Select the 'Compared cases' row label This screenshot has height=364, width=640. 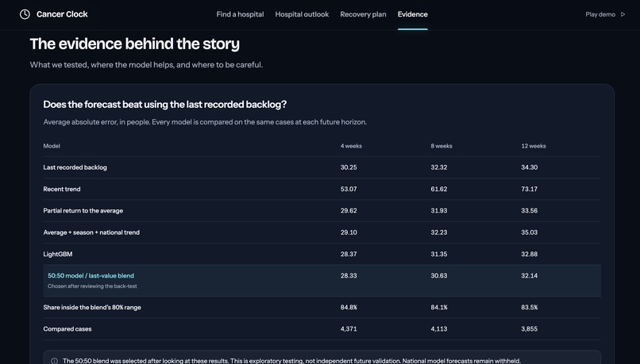[67, 329]
